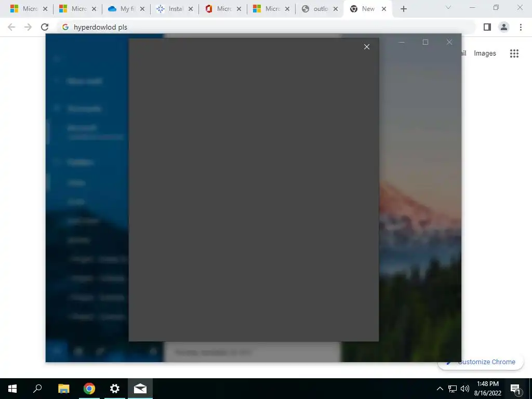Close the Mail app window
This screenshot has width=532, height=399.
click(449, 43)
